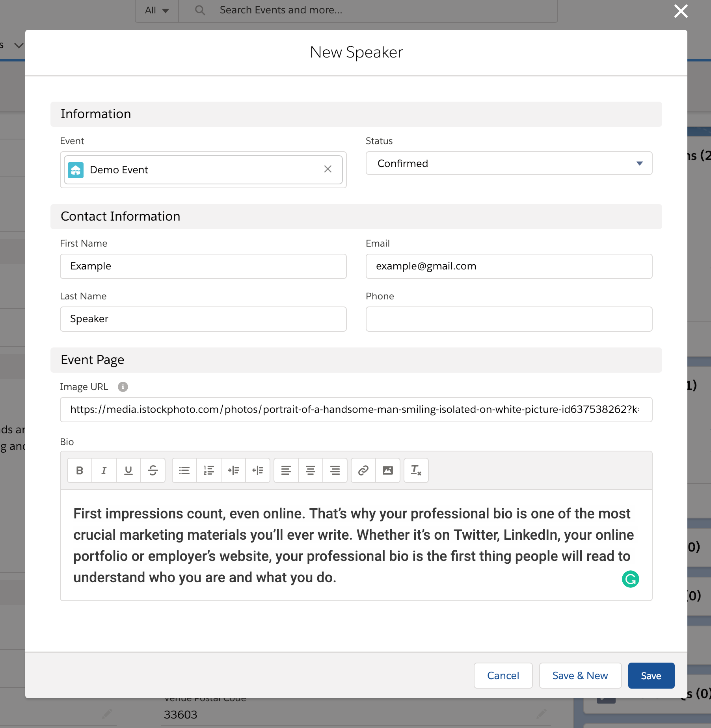Click the New Speaker dialog title

(x=356, y=52)
